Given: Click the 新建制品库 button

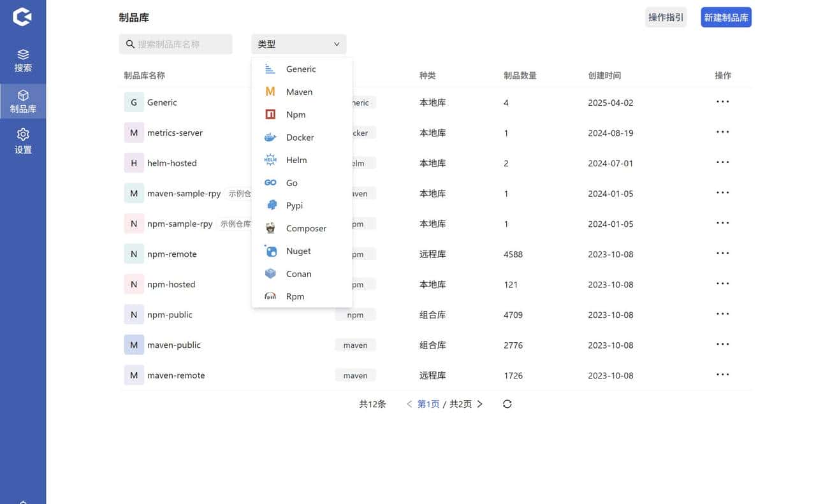Looking at the screenshot, I should (726, 17).
